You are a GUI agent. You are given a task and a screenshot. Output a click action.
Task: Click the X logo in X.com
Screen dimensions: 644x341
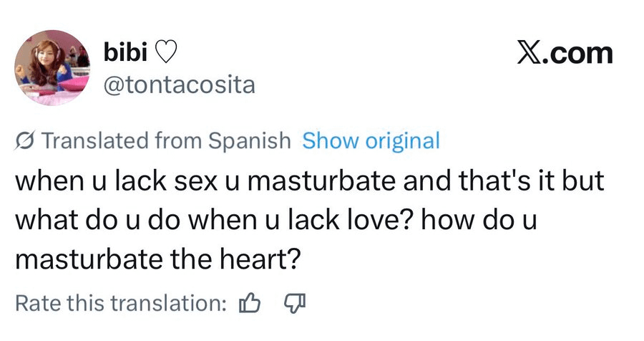530,54
